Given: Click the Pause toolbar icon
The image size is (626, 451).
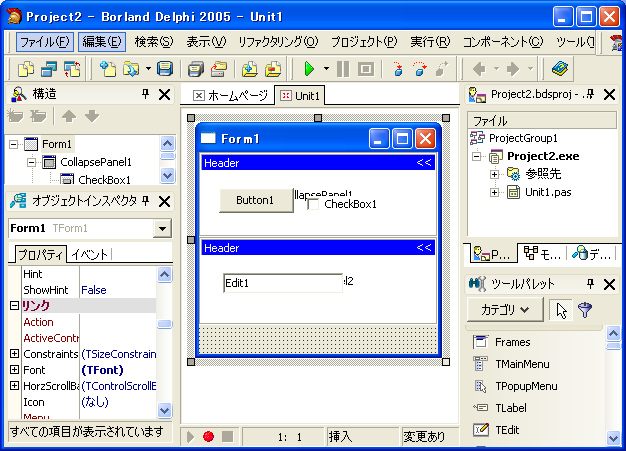Looking at the screenshot, I should (343, 69).
